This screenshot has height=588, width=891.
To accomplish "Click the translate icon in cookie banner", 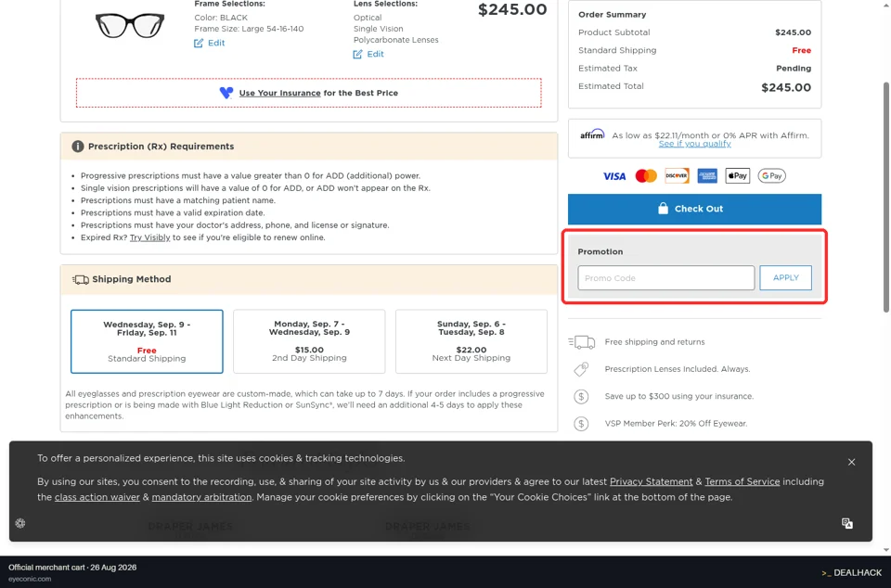I will 846,523.
